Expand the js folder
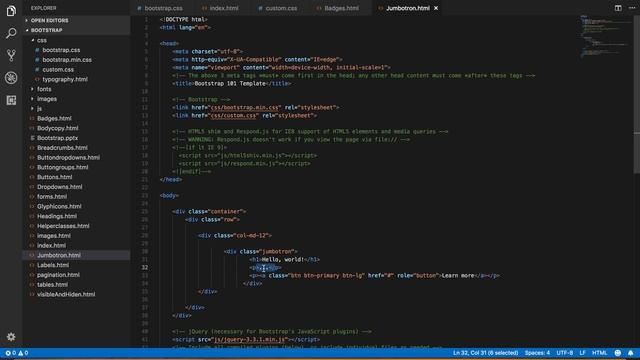Image resolution: width=640 pixels, height=360 pixels. coord(39,109)
